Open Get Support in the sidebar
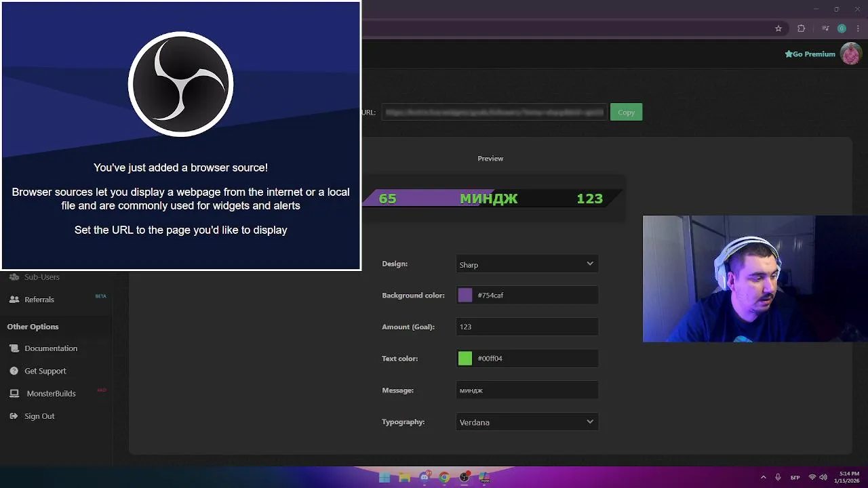 point(45,371)
